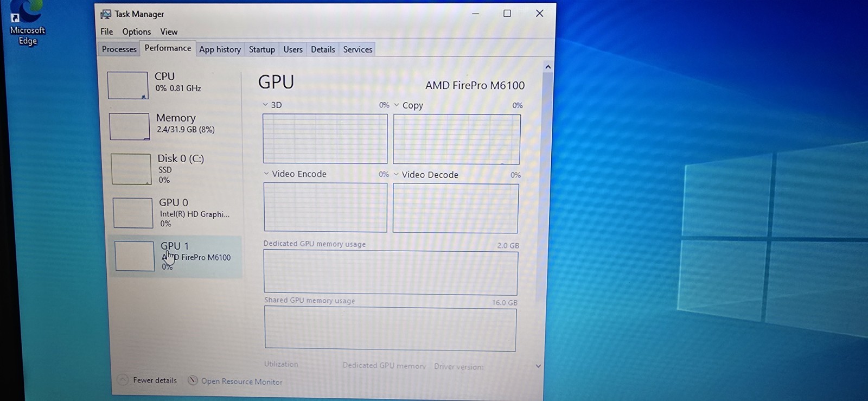Minimize the Task Manager window
The height and width of the screenshot is (401, 868).
(476, 14)
